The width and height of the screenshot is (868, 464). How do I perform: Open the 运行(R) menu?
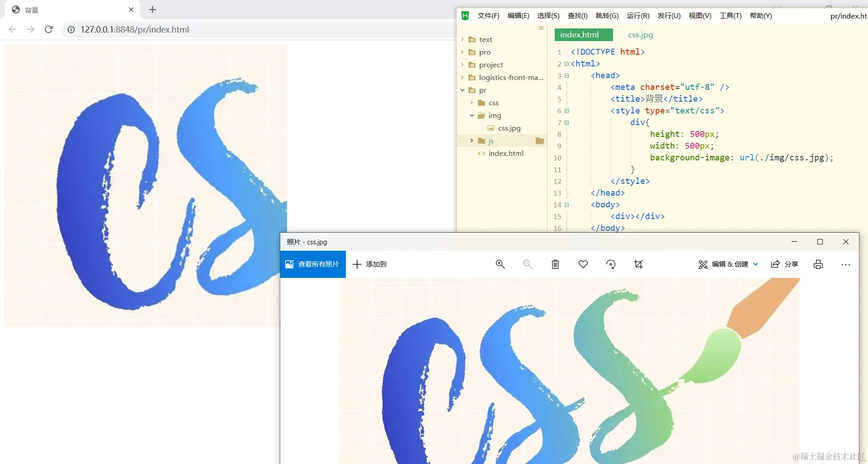pos(638,16)
